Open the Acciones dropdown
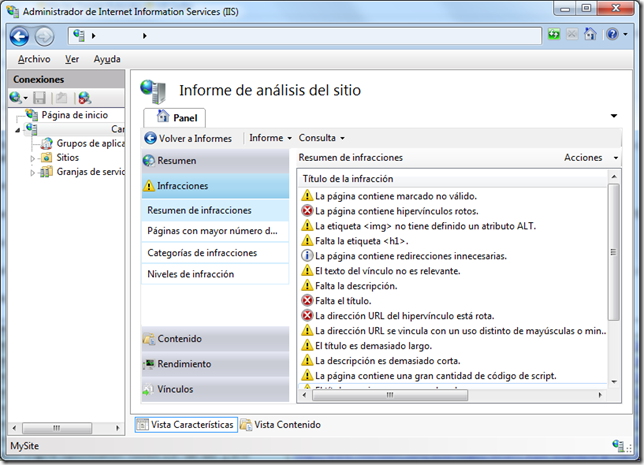The image size is (644, 465). [591, 158]
